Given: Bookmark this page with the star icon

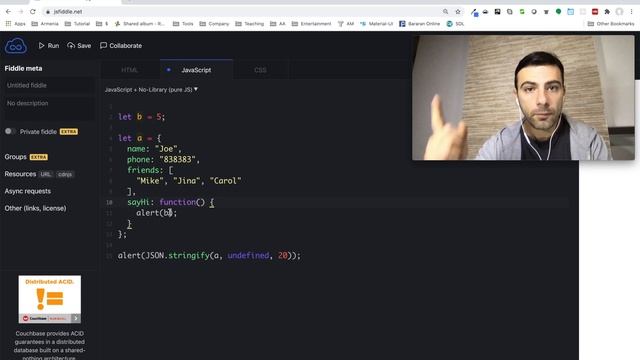Looking at the screenshot, I should [458, 12].
